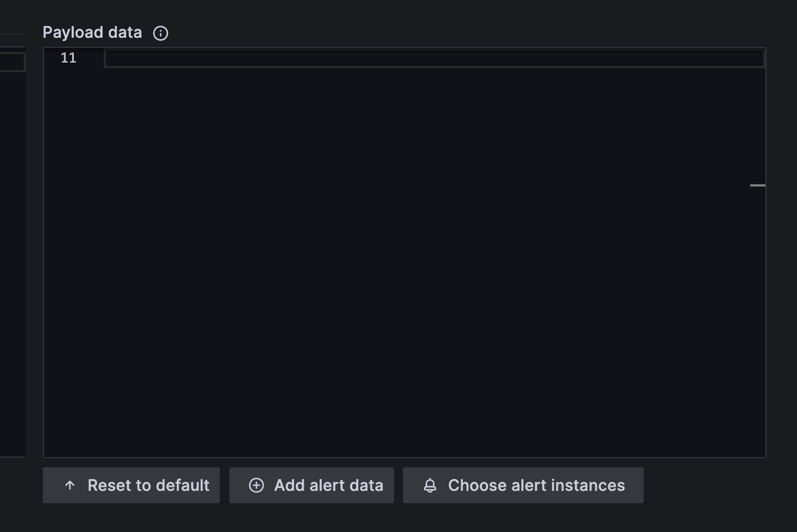Click the plus icon on Add alert data

click(256, 485)
